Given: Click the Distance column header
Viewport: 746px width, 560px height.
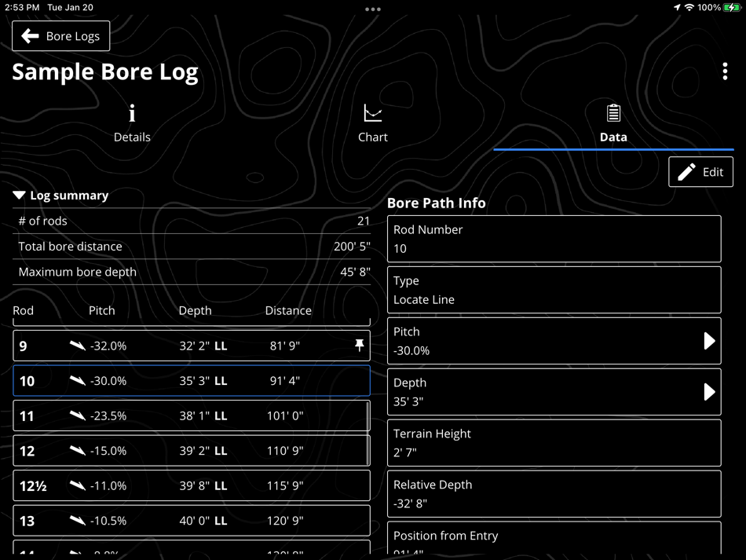Looking at the screenshot, I should tap(288, 311).
